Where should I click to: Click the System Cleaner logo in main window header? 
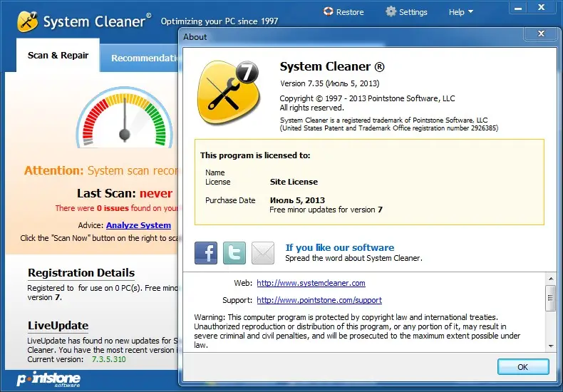pos(27,21)
